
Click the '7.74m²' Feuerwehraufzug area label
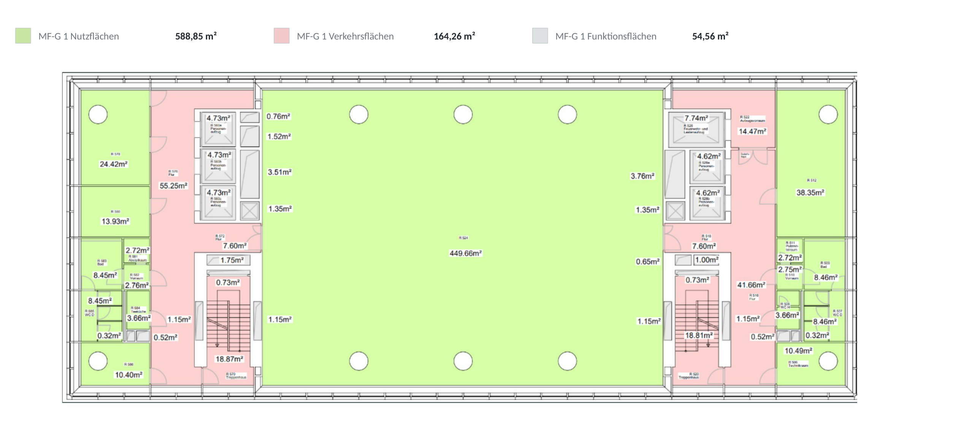pos(696,118)
